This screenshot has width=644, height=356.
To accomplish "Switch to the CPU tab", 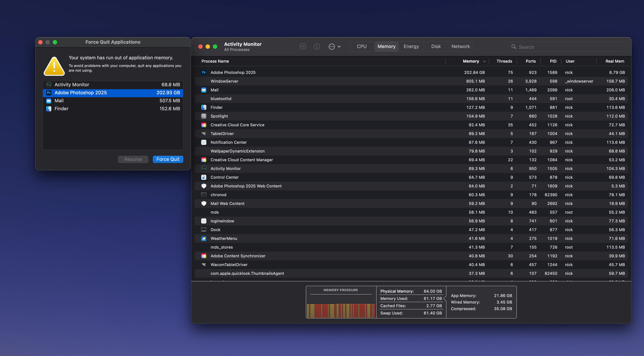I will click(361, 47).
